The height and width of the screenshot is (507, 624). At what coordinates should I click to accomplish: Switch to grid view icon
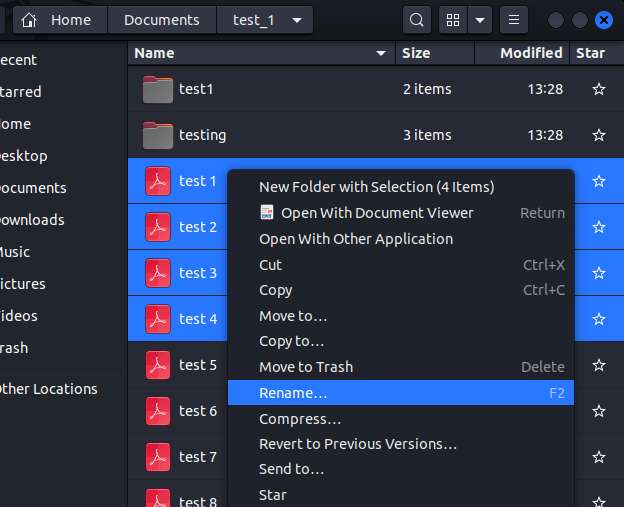453,20
